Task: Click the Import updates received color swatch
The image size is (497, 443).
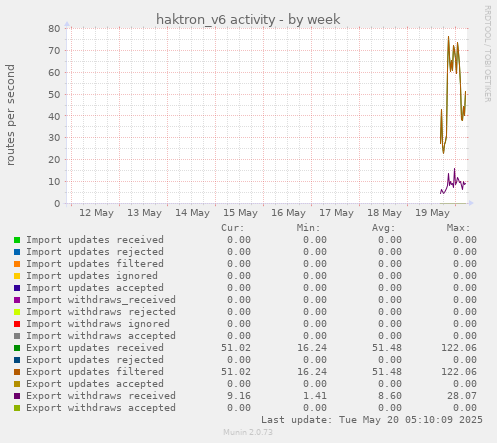Action: coord(17,240)
